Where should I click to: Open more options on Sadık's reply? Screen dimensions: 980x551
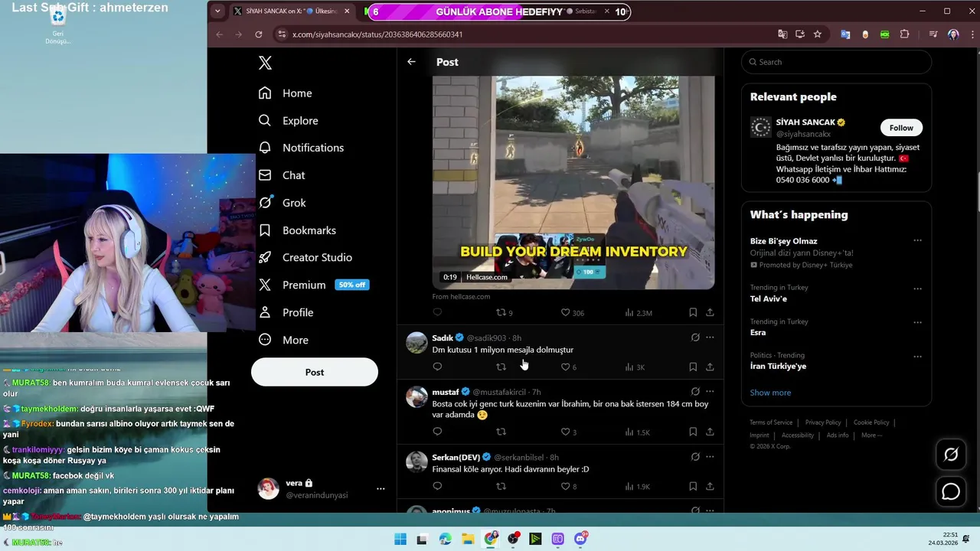point(710,337)
